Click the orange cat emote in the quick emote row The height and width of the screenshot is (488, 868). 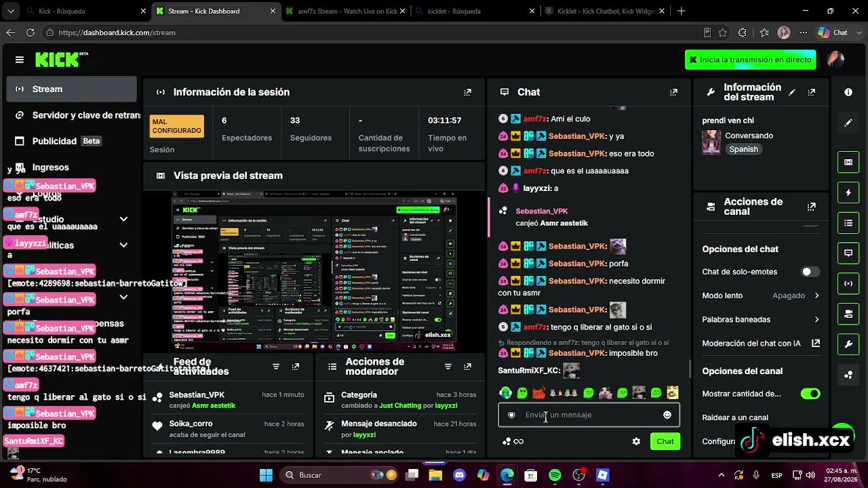(538, 392)
